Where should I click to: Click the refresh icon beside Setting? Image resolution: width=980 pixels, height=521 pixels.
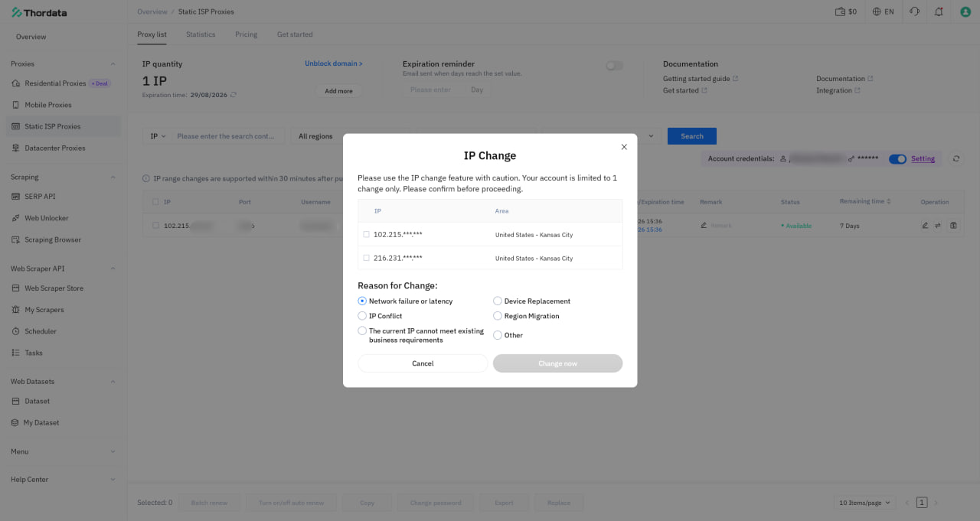[x=955, y=159]
